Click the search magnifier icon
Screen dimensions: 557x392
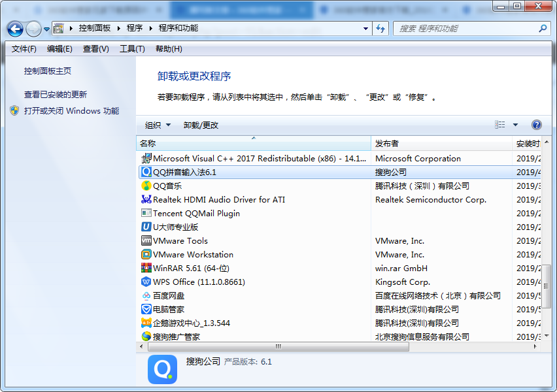pos(543,28)
